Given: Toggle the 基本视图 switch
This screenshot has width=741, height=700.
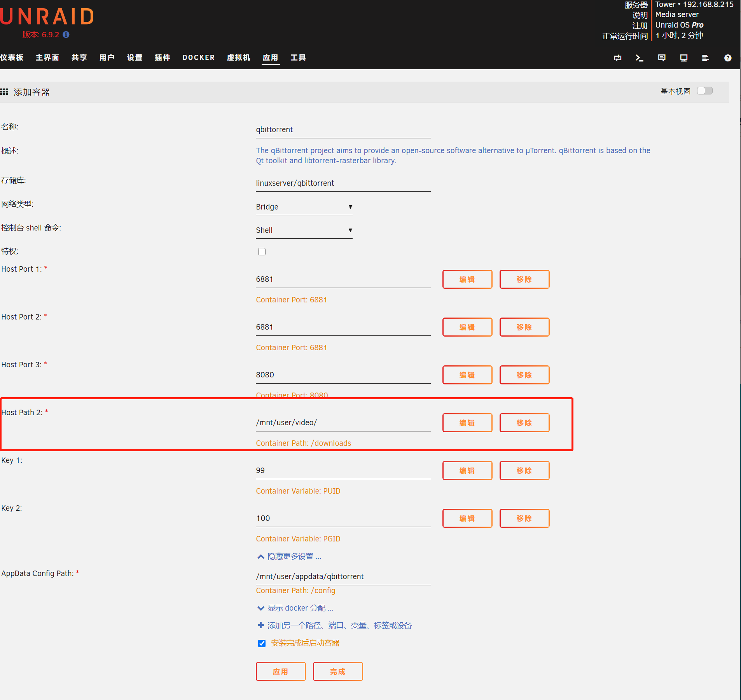Looking at the screenshot, I should coord(705,91).
